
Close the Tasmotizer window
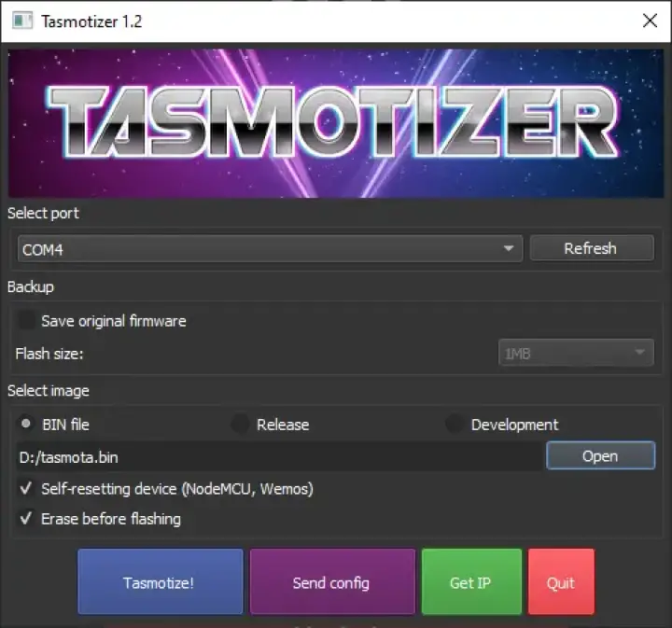(650, 21)
